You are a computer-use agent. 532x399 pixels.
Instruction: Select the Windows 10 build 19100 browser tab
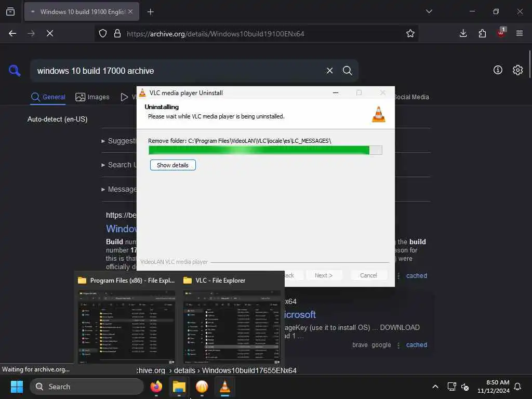[82, 11]
